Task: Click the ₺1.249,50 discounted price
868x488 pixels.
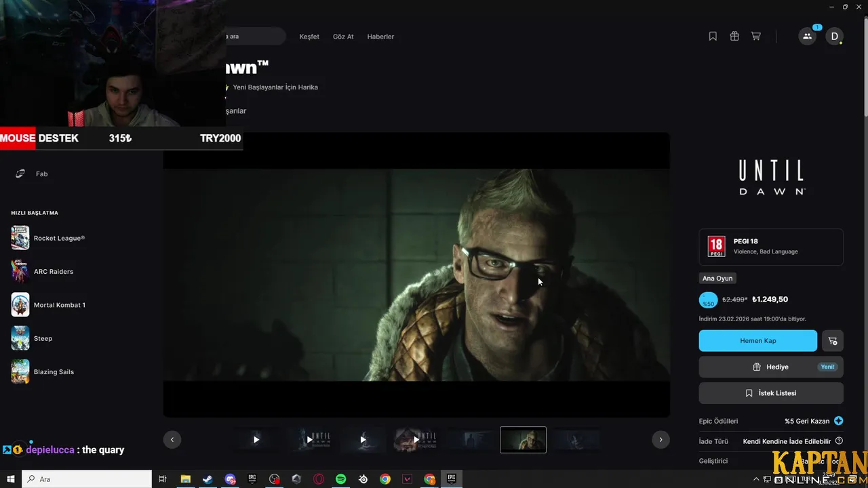Action: coord(770,300)
